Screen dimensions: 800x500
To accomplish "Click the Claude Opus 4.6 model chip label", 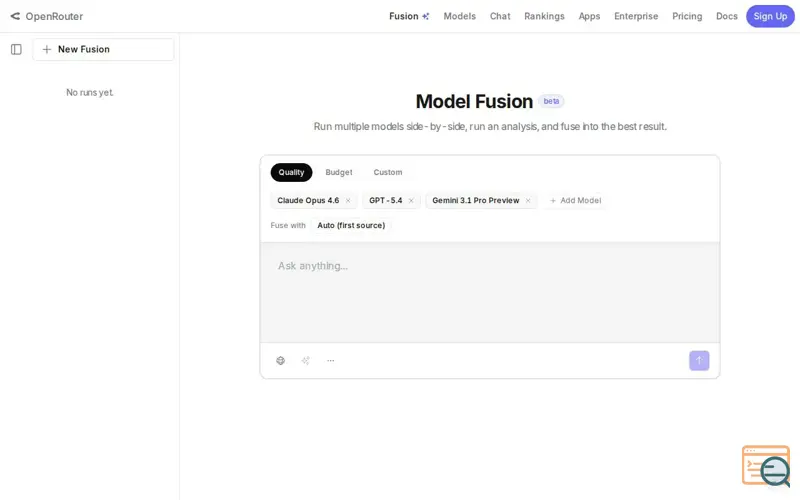I will pyautogui.click(x=308, y=201).
